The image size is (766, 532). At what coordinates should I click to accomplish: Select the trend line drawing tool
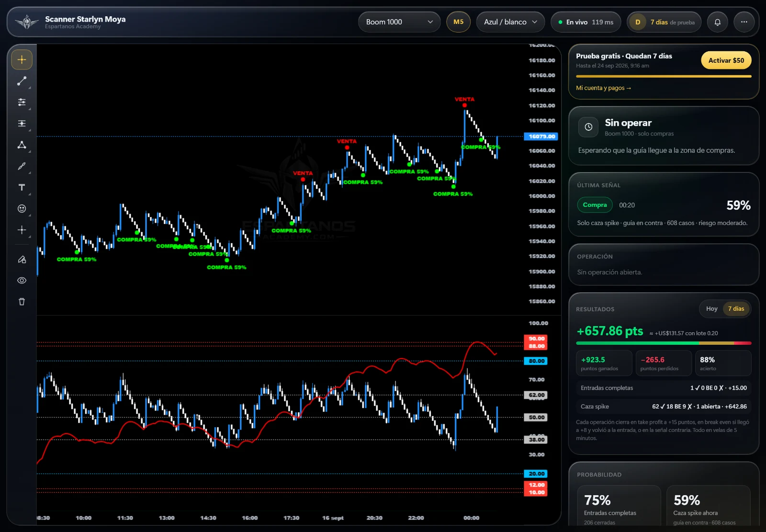click(x=22, y=81)
